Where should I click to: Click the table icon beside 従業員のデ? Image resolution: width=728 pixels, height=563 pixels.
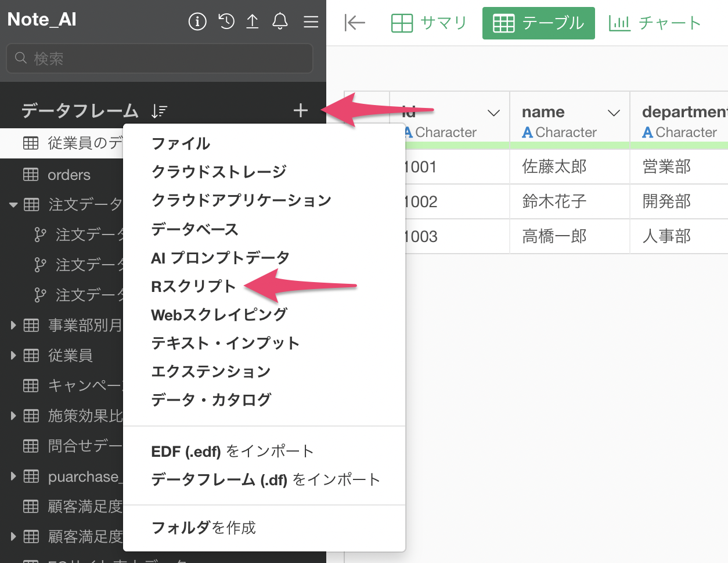coord(31,143)
